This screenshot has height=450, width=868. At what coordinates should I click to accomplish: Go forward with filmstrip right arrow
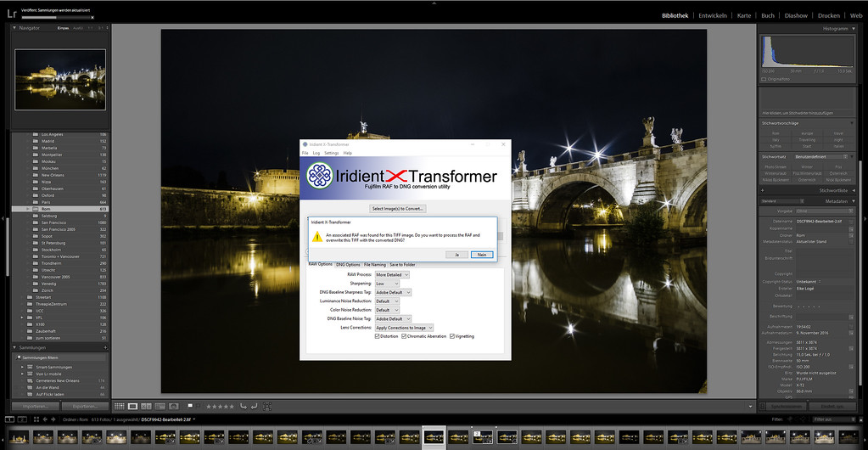click(x=53, y=419)
